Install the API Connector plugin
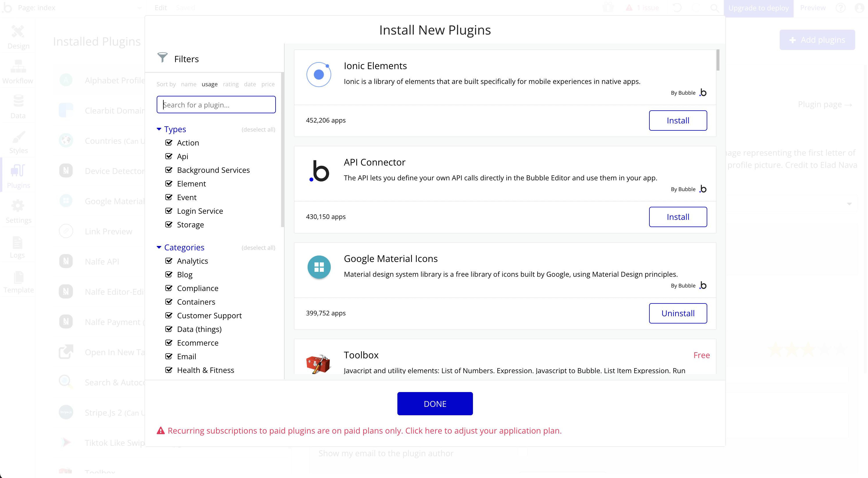 pos(678,217)
